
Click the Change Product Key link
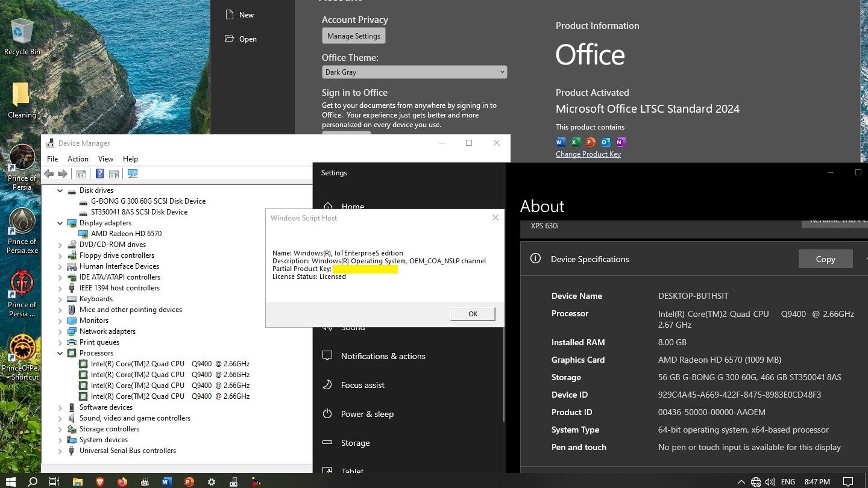(588, 154)
